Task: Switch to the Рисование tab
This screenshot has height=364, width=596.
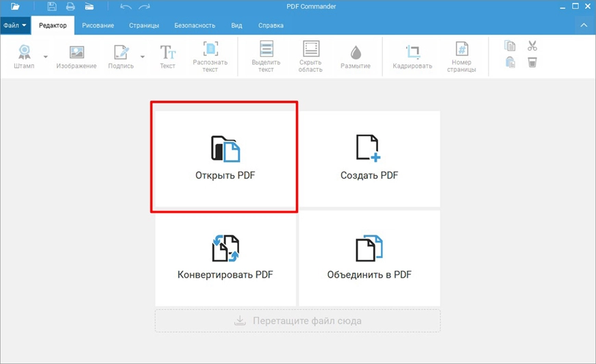Action: [x=98, y=25]
